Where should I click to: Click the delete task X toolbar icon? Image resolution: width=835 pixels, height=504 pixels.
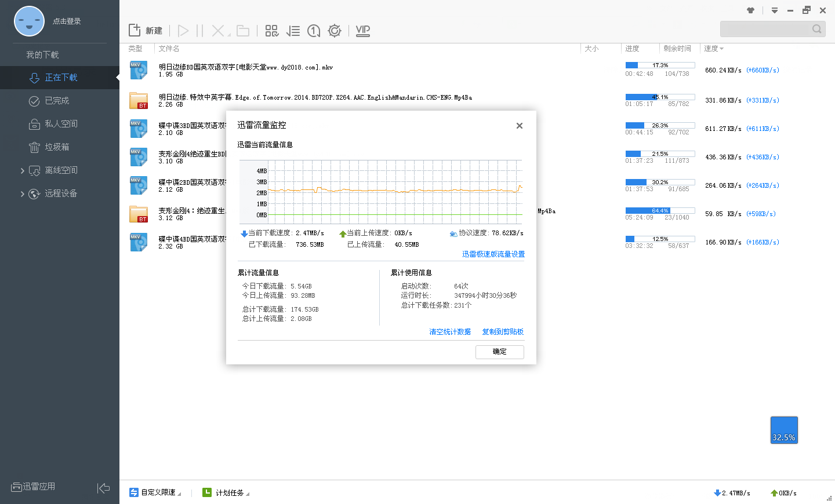click(218, 31)
